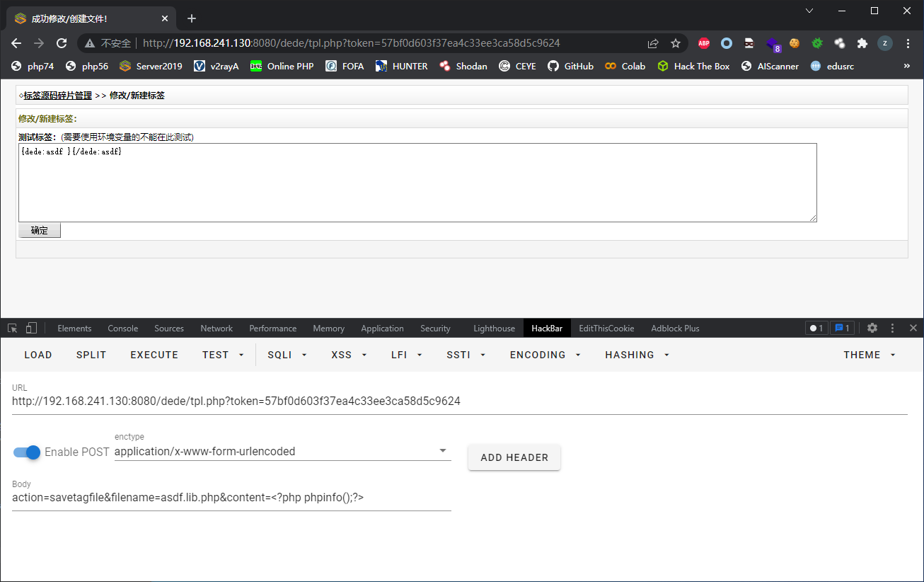Activate the DevTools inspect element picker
The image size is (924, 582).
[x=13, y=328]
